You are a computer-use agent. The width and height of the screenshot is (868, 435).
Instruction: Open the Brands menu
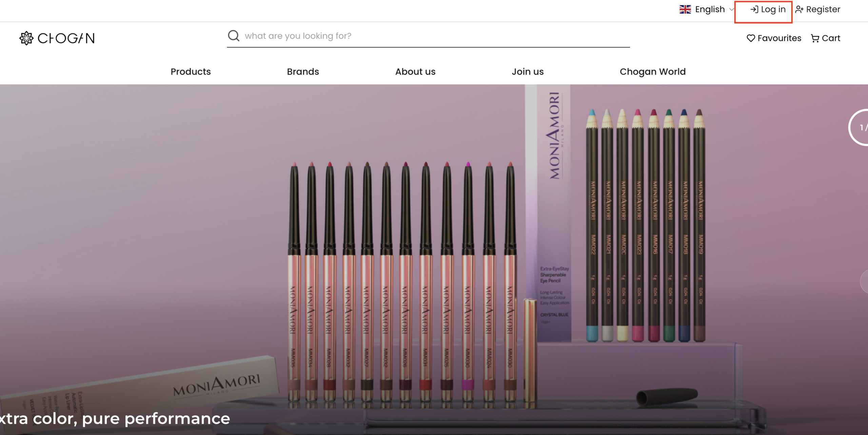coord(303,72)
